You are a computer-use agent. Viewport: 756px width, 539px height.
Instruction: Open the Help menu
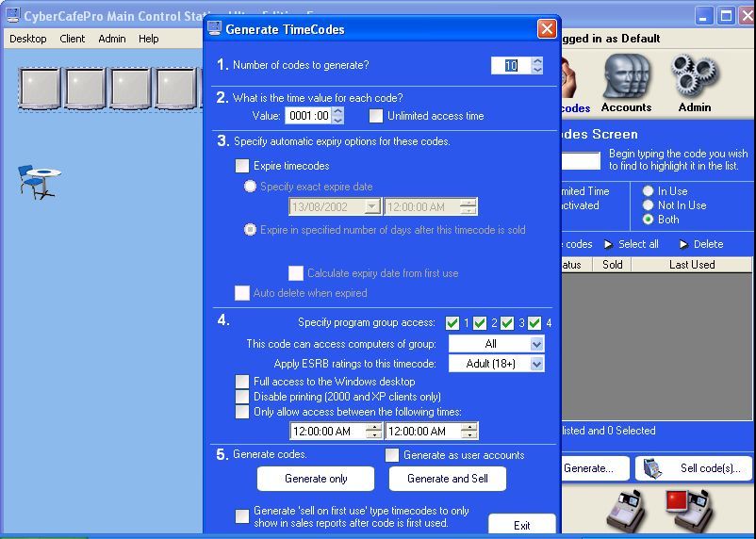coord(149,39)
